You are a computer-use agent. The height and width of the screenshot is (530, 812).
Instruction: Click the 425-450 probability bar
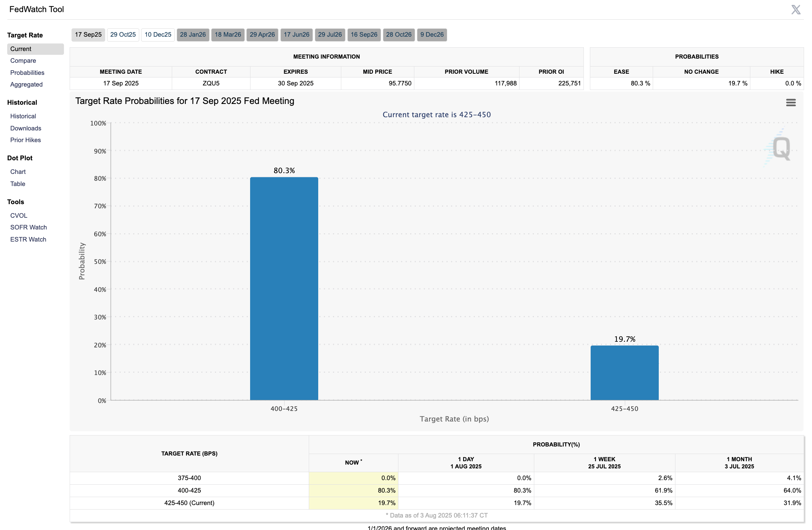[x=624, y=373]
